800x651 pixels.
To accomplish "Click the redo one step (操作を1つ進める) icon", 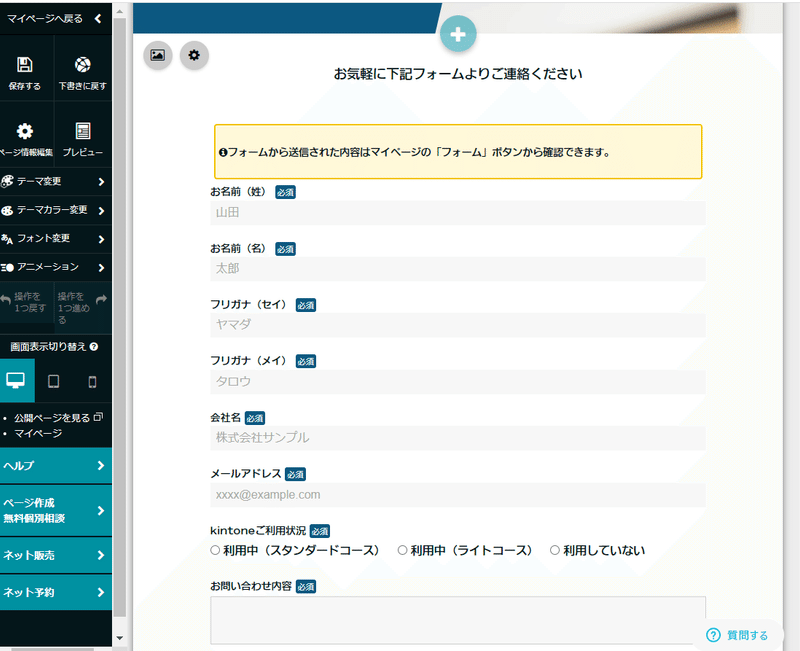I will click(x=102, y=299).
